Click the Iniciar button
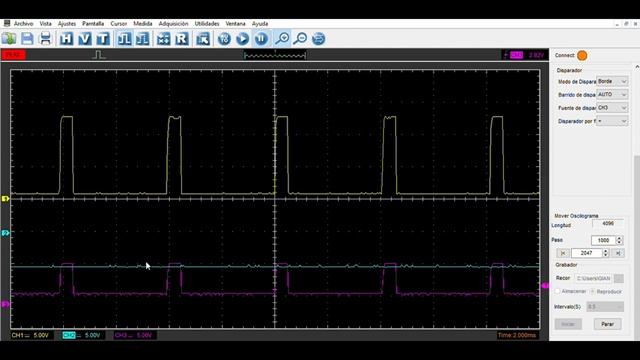Screen dimensions: 640x360 (x=568, y=324)
